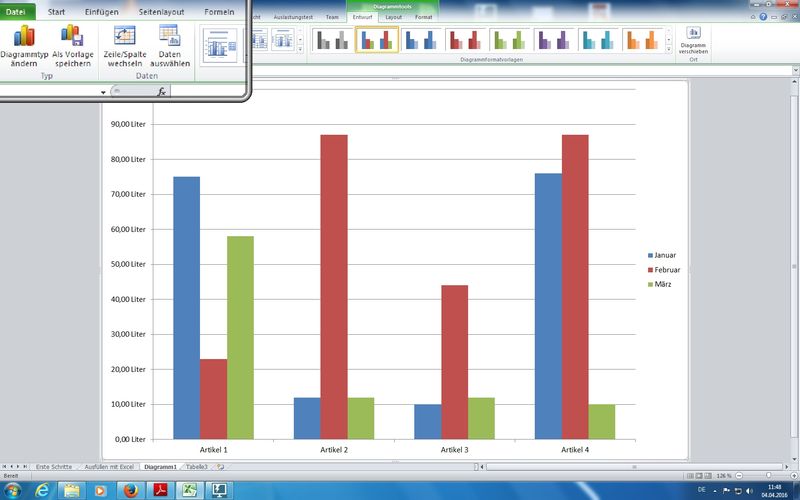Apply the purple chart style

point(554,40)
